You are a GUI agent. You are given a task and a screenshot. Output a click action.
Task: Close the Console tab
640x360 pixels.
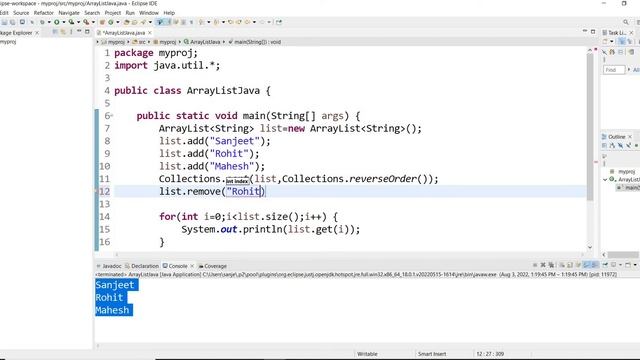pyautogui.click(x=192, y=266)
